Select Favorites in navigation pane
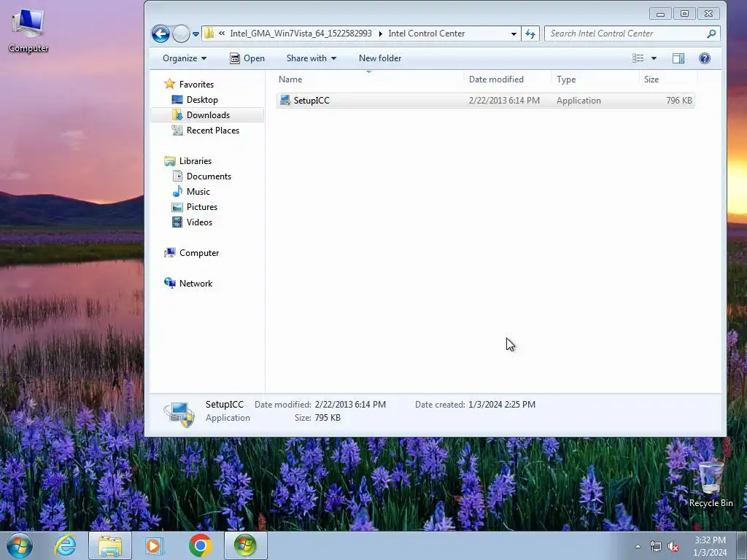Image resolution: width=747 pixels, height=560 pixels. (196, 85)
